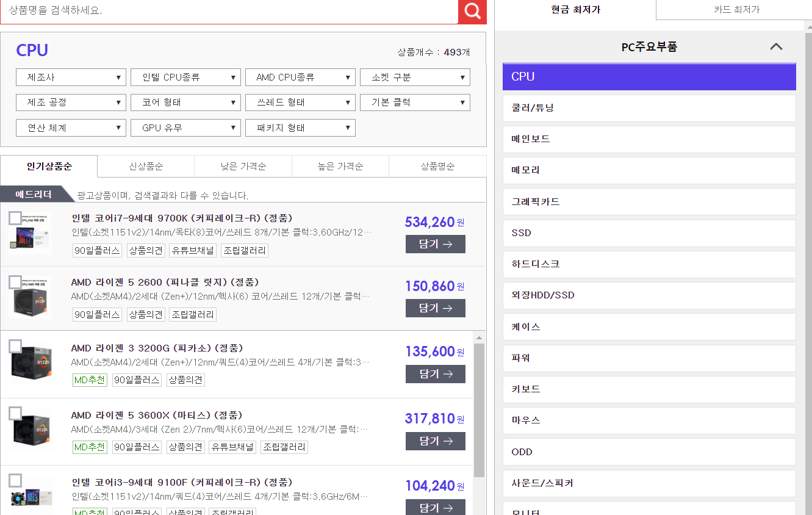Open the 라이젠 5 3600X product thumbnail
This screenshot has width=812, height=515.
coord(31,430)
